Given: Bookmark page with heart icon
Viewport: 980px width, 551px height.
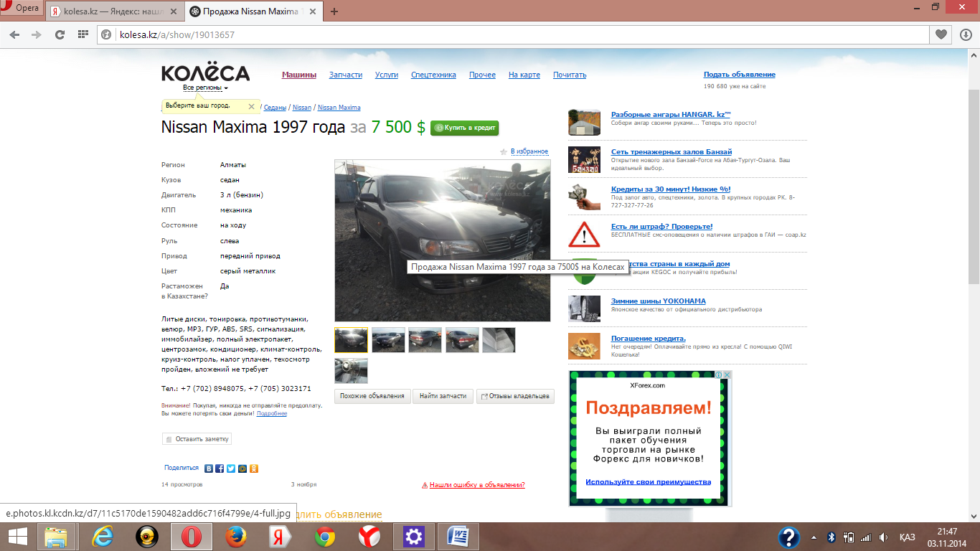Looking at the screenshot, I should 941,34.
